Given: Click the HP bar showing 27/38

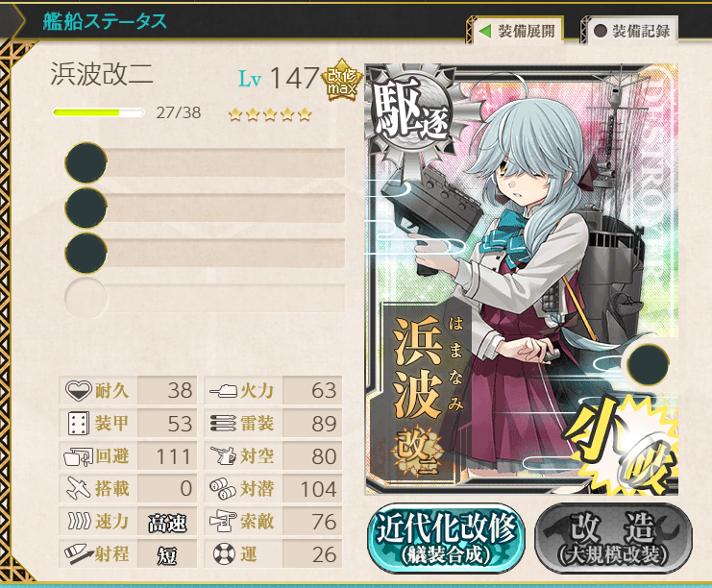Looking at the screenshot, I should (99, 112).
